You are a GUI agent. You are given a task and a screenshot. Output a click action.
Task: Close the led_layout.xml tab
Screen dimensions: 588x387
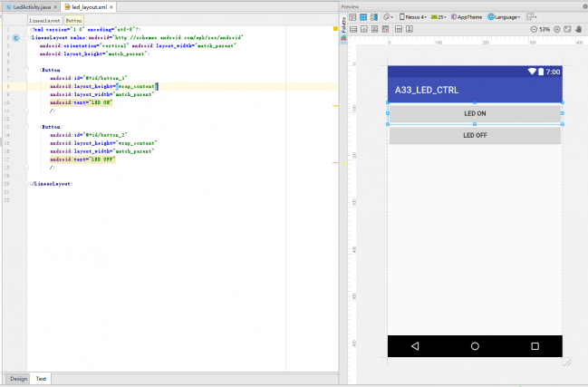click(111, 6)
